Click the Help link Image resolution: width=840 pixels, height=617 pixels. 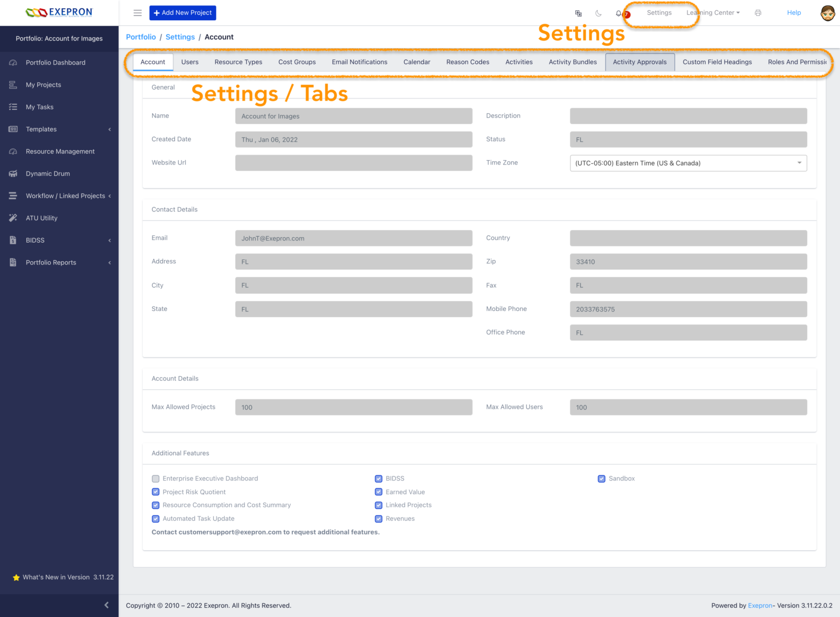[x=794, y=13]
